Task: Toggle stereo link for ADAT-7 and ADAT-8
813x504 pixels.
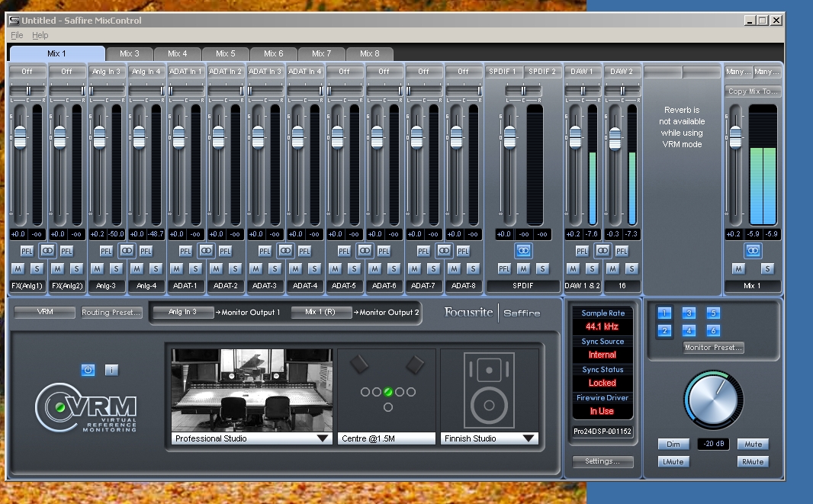Action: (x=444, y=251)
